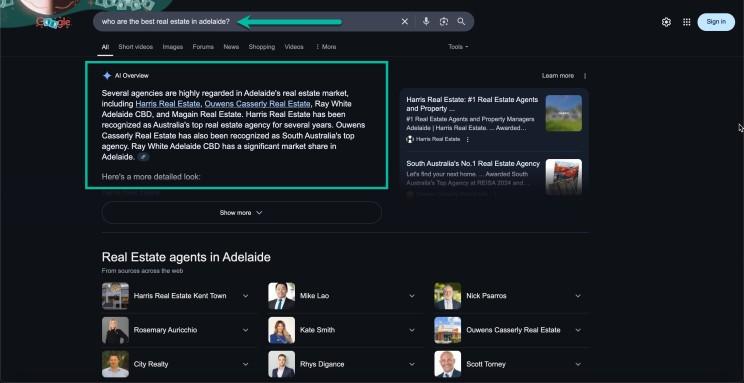Open Harris Real Estate result options

(x=468, y=140)
